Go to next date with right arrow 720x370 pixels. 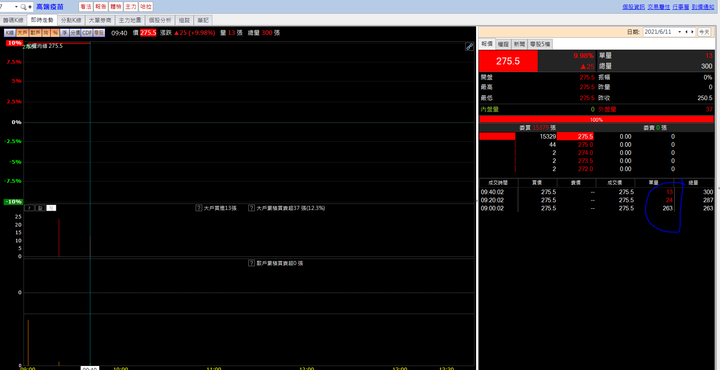pos(692,32)
